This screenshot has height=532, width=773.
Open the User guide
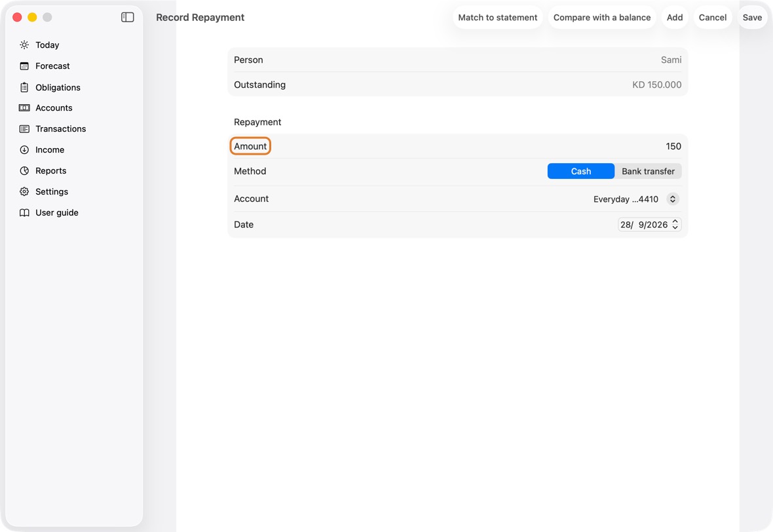[57, 212]
